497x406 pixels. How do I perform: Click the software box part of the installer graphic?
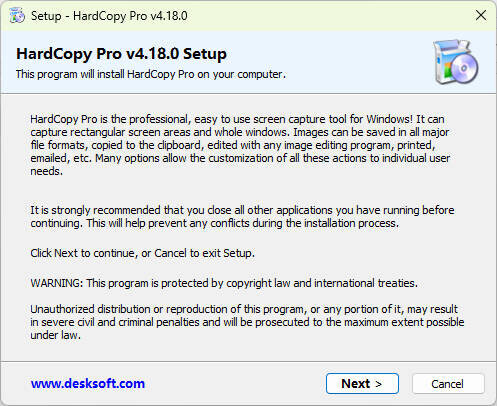tap(445, 62)
